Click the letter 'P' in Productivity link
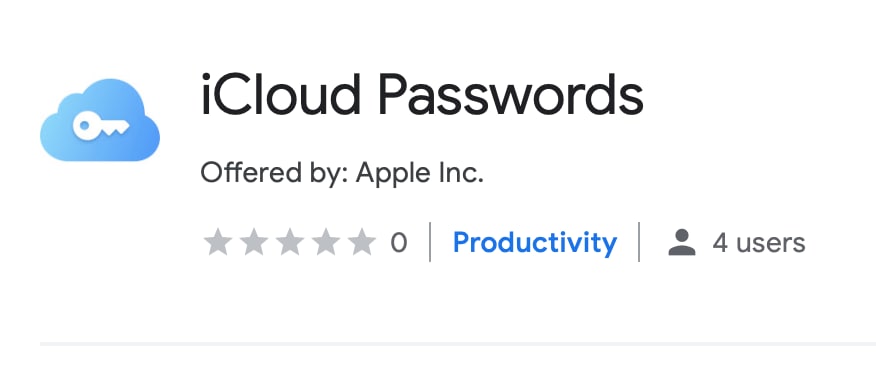This screenshot has height=368, width=876. pos(461,242)
